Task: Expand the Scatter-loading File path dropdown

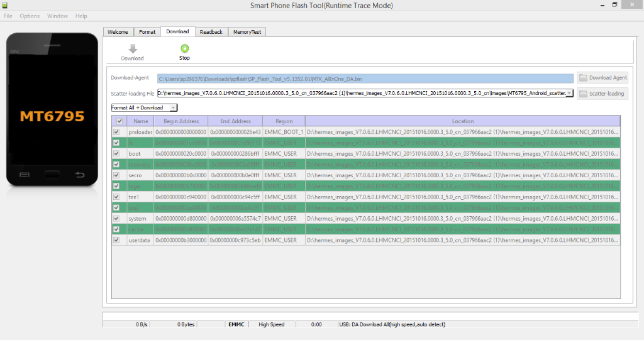Action: click(x=569, y=93)
